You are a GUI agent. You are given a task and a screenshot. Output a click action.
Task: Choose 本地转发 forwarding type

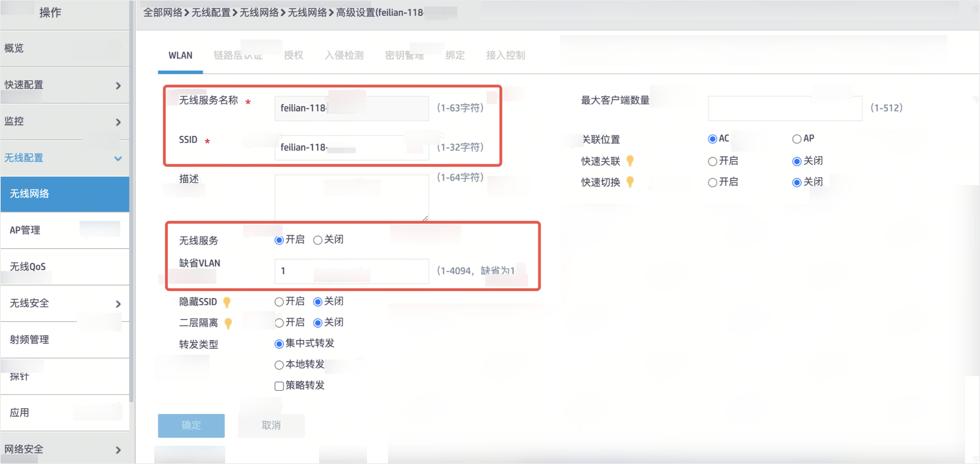(279, 365)
